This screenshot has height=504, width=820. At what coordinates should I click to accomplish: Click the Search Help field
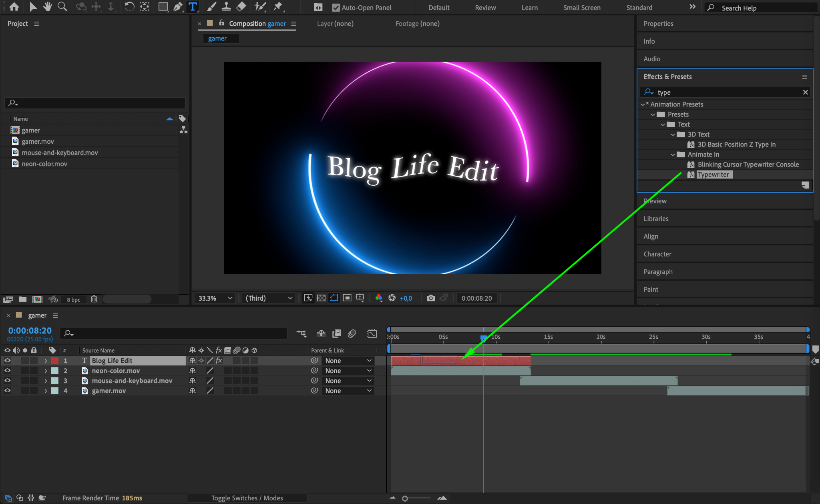(761, 8)
